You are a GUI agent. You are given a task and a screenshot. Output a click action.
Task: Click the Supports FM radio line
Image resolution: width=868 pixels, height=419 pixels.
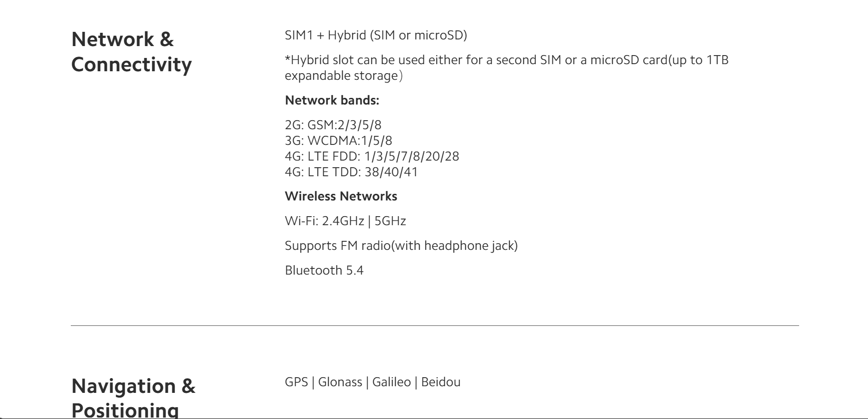coord(401,246)
